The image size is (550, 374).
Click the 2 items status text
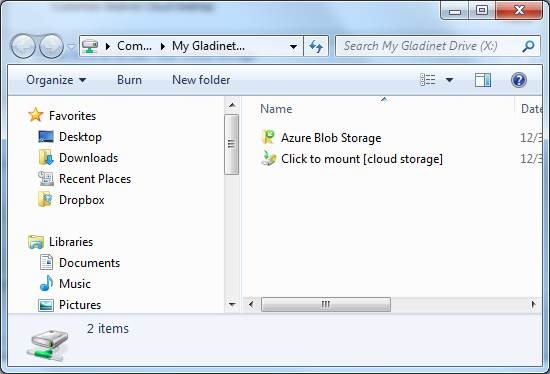(108, 329)
